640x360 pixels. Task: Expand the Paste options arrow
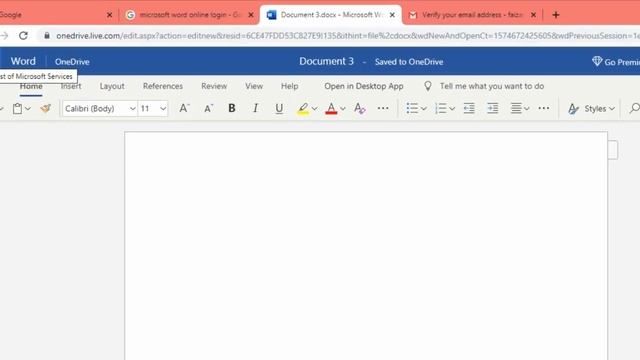28,109
